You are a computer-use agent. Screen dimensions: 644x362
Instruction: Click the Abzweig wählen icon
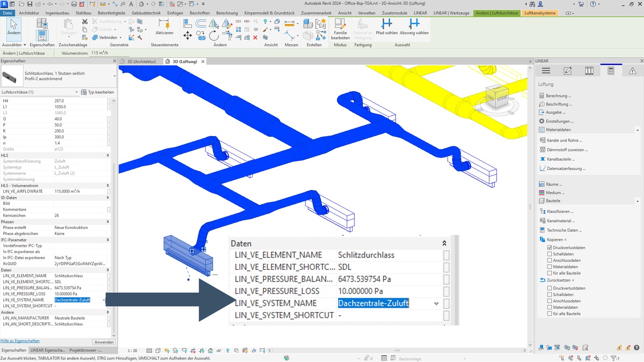click(x=414, y=26)
